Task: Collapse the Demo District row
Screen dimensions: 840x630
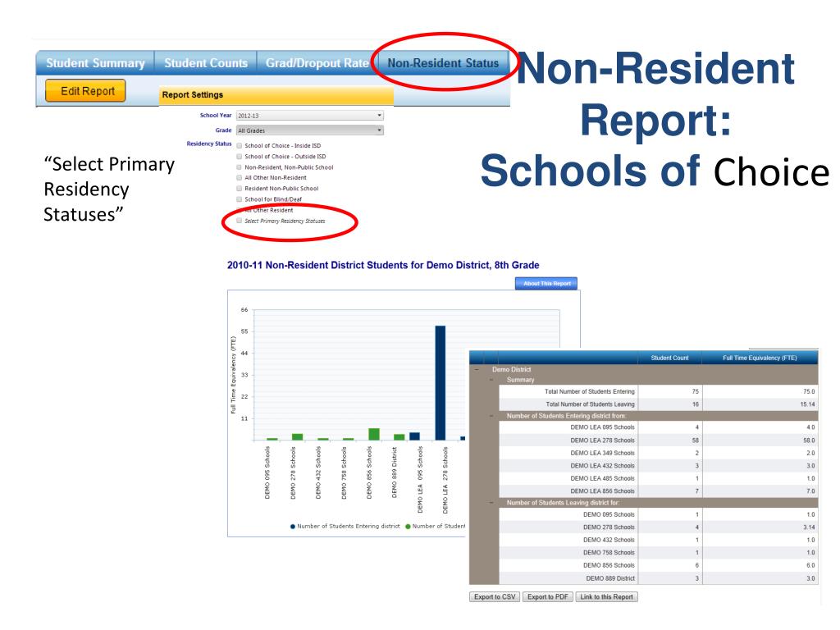Action: 477,369
